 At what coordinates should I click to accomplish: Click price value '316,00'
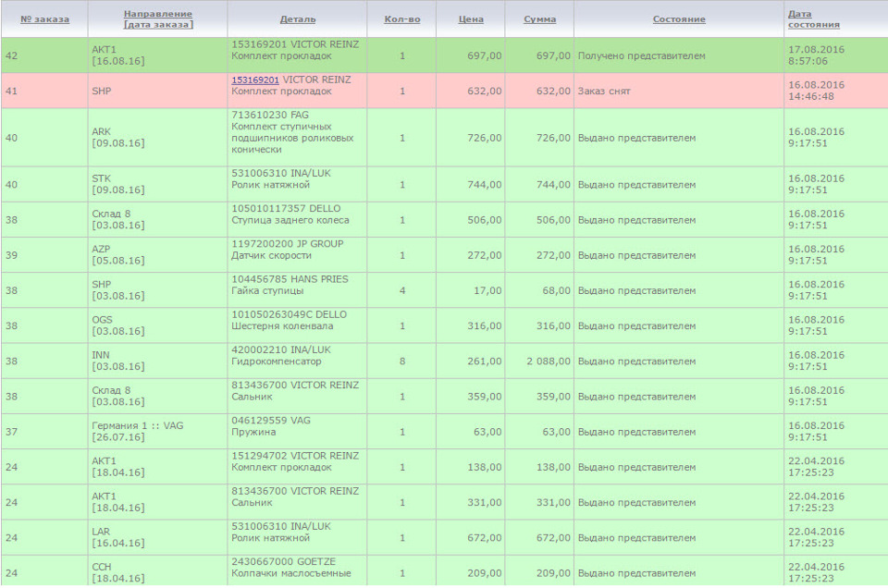(484, 326)
